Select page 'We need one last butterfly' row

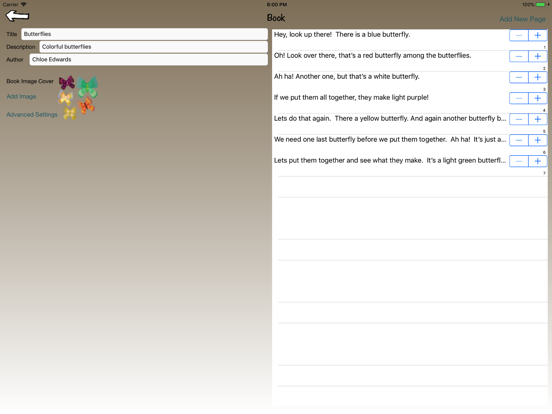pyautogui.click(x=410, y=145)
